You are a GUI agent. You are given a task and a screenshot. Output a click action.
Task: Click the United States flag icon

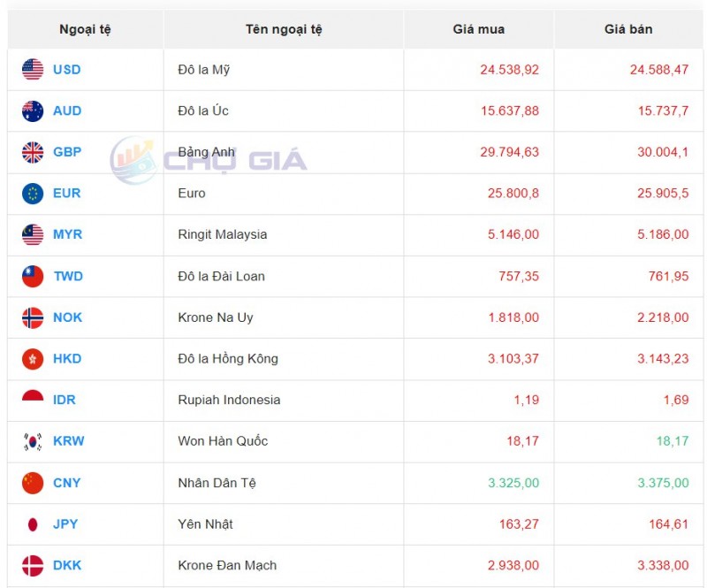tap(33, 70)
